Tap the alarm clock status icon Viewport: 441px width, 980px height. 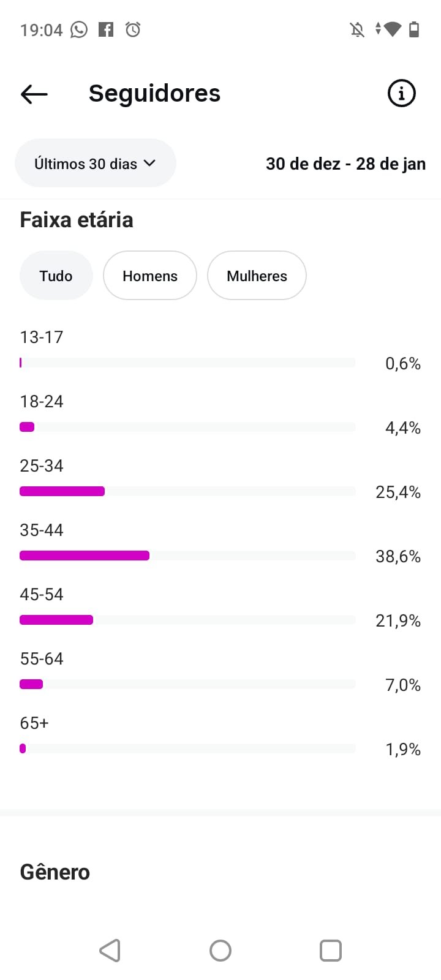click(133, 29)
